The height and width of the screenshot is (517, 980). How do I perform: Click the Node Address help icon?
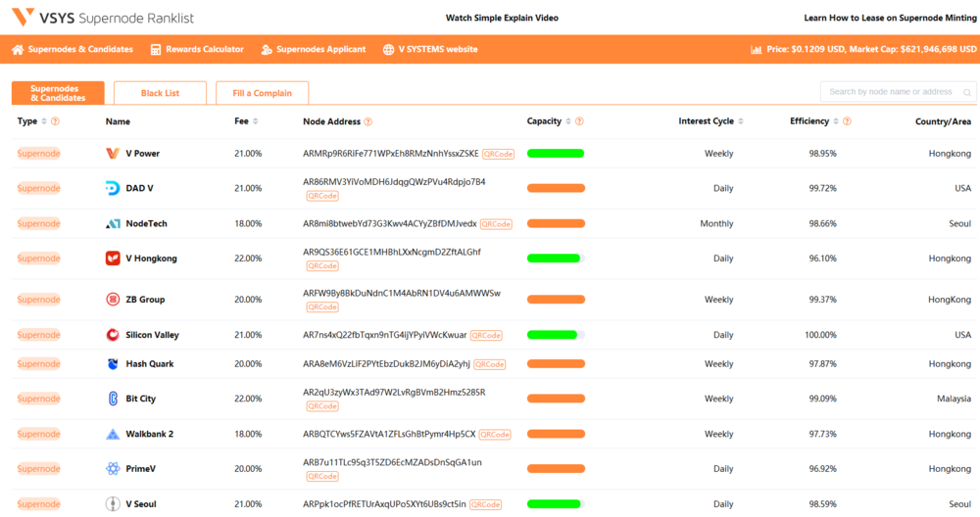click(x=368, y=121)
